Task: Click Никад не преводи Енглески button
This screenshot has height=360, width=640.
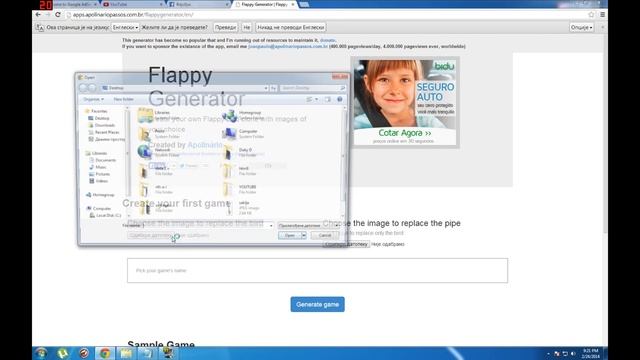Action: 291,27
